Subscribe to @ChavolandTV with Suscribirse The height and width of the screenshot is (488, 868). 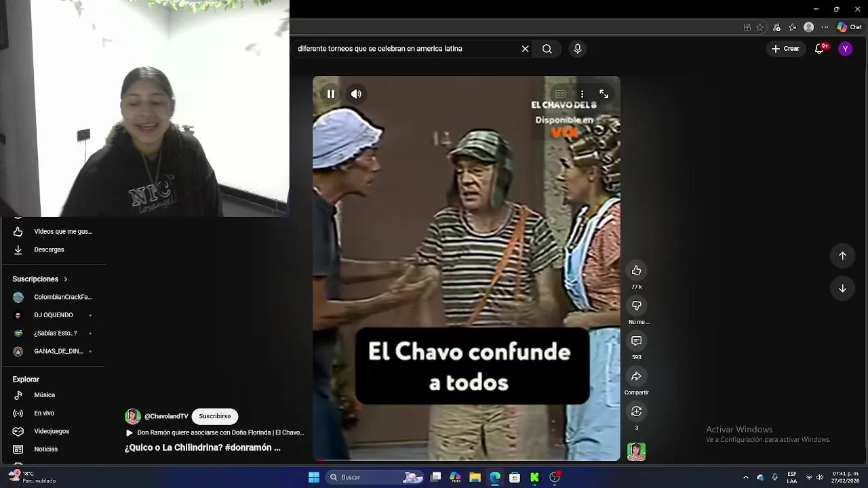pos(214,416)
